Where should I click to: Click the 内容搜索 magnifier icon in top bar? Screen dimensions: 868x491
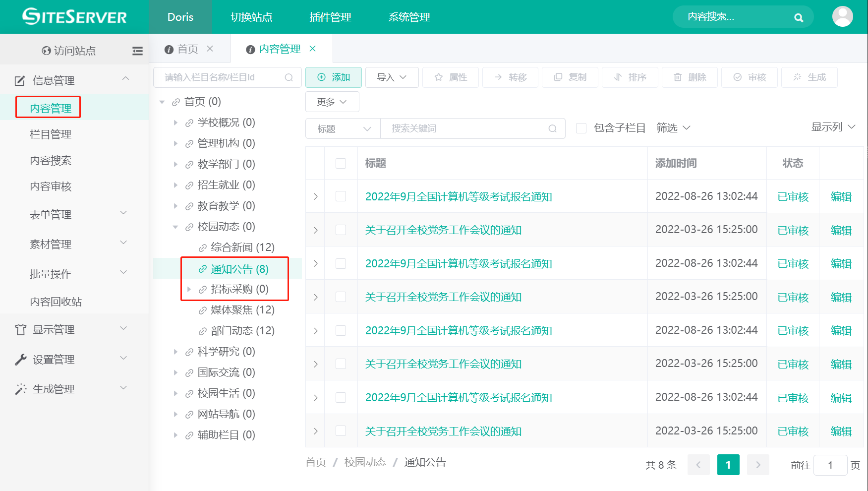point(799,16)
